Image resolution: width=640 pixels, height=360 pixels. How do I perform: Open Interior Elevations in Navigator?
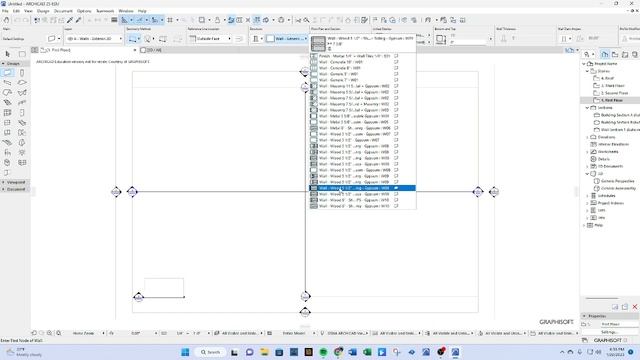coord(613,144)
